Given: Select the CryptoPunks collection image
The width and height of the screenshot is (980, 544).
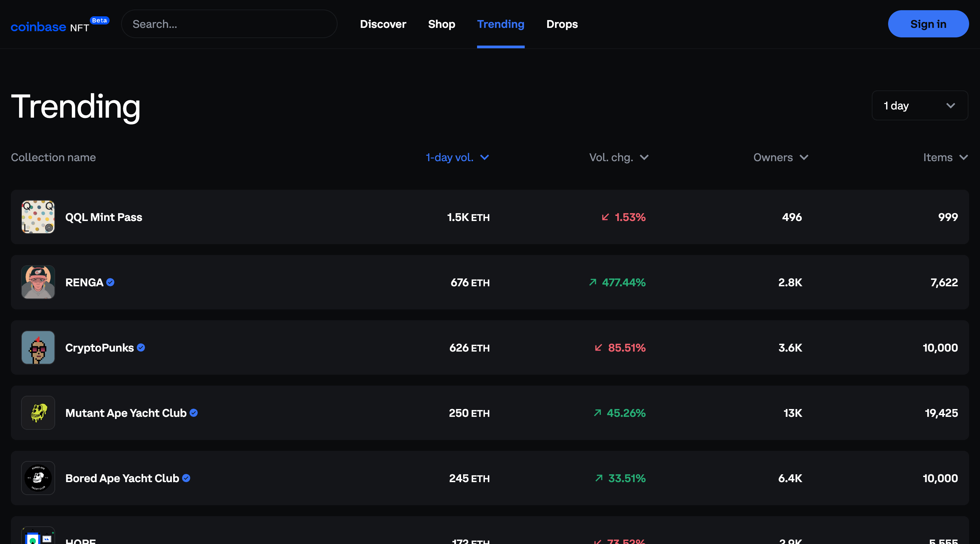Looking at the screenshot, I should (x=38, y=347).
